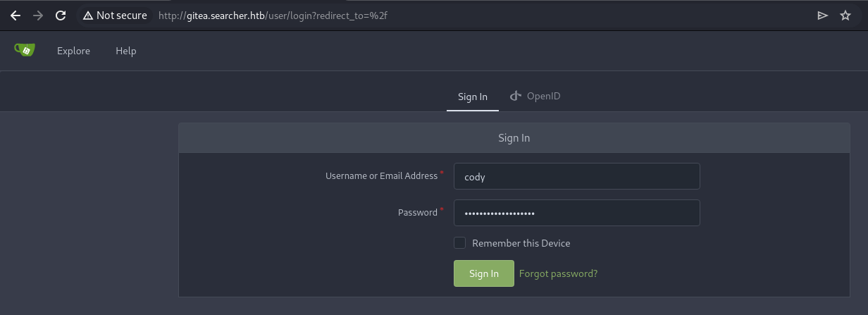Screen dimensions: 868x315
Task: Click the Username or Email Address label
Action: [x=381, y=176]
